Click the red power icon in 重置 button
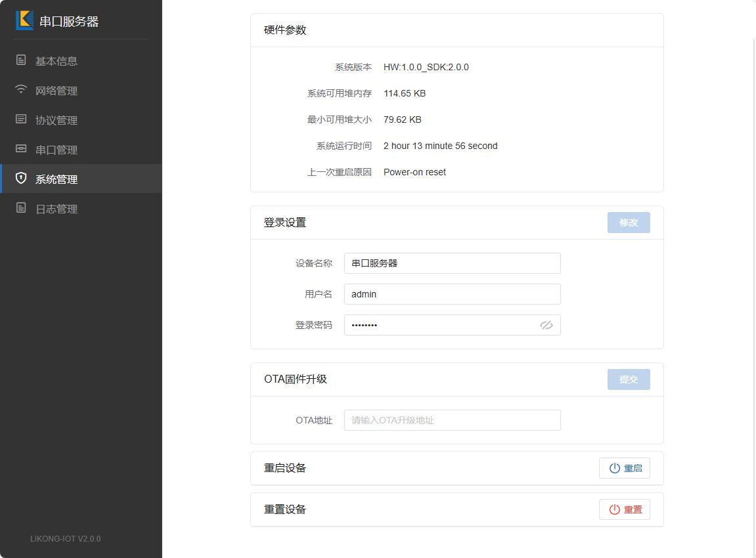This screenshot has width=756, height=558. tap(614, 510)
